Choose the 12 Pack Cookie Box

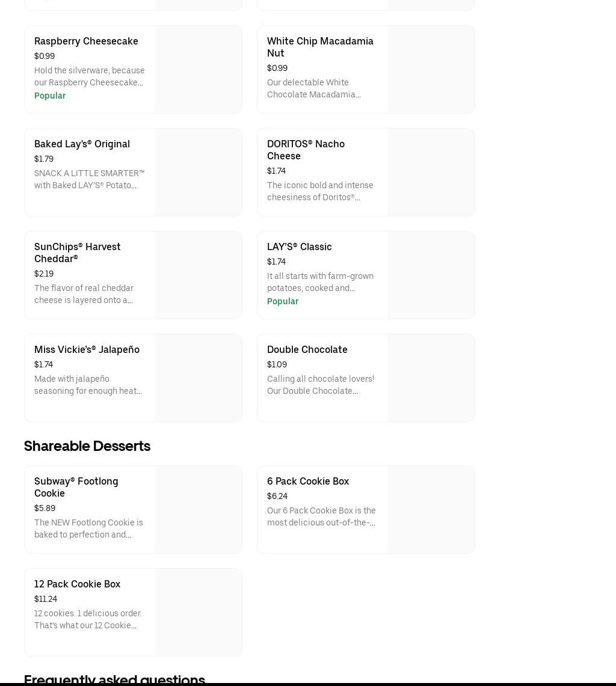point(77,584)
